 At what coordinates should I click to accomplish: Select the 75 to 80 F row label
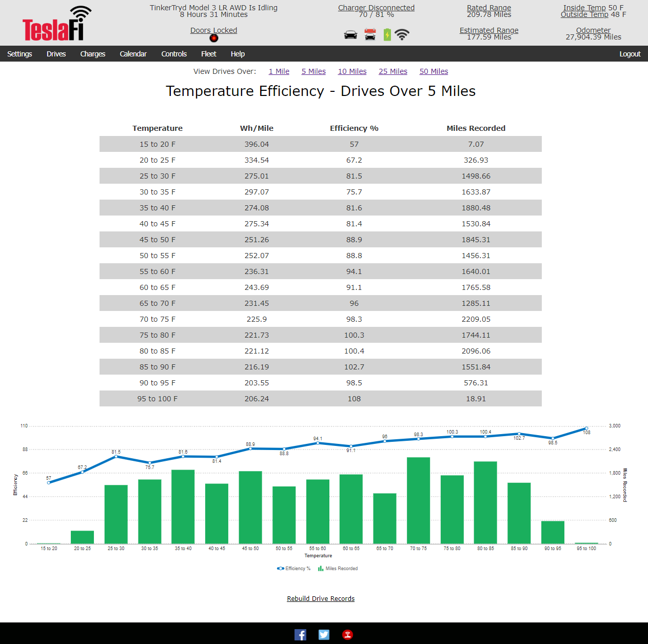(x=158, y=335)
